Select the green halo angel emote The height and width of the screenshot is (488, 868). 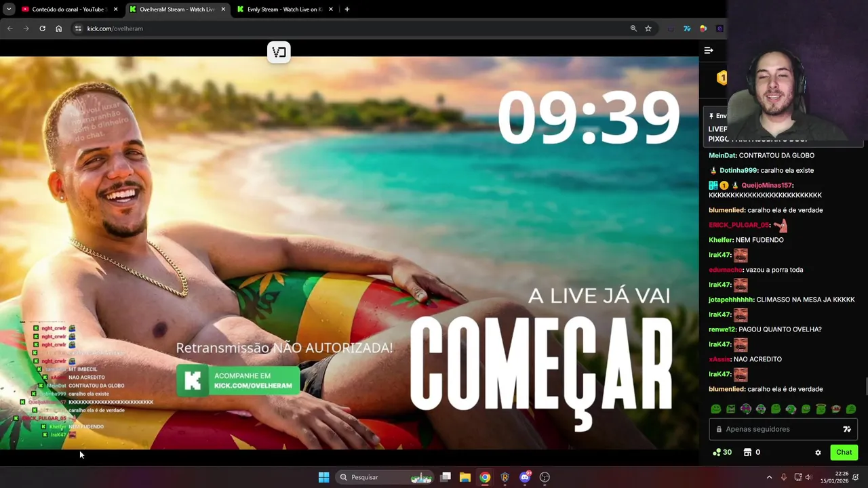tap(821, 409)
